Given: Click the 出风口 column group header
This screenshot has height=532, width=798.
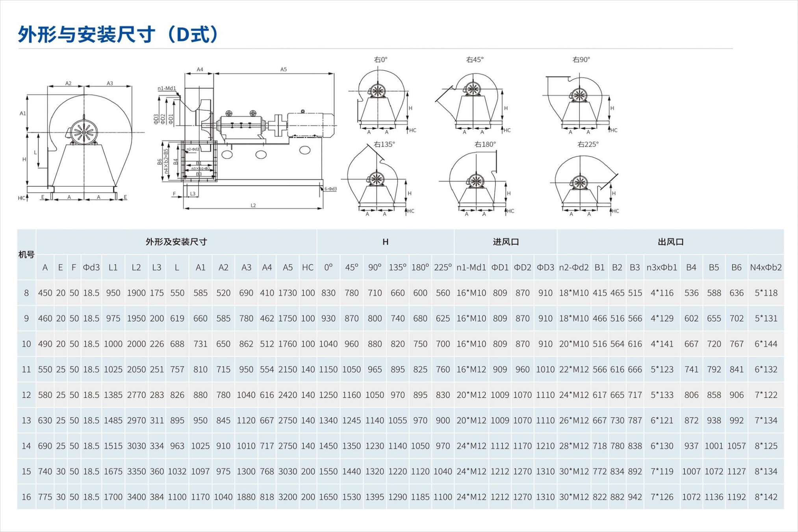Looking at the screenshot, I should tap(670, 242).
